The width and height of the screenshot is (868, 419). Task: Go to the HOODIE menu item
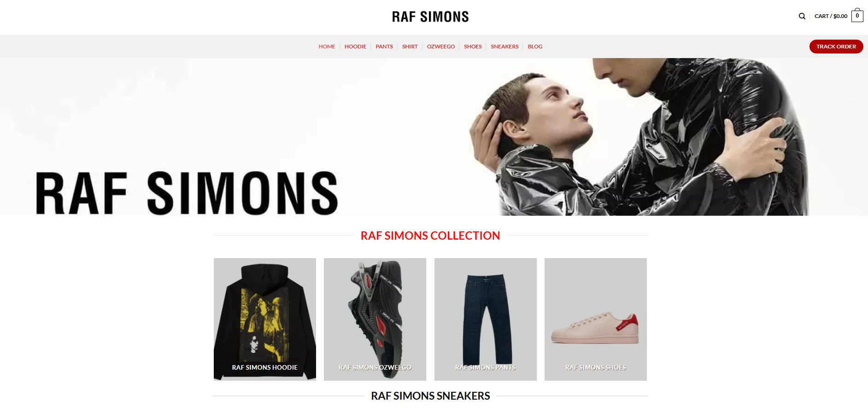(x=355, y=47)
